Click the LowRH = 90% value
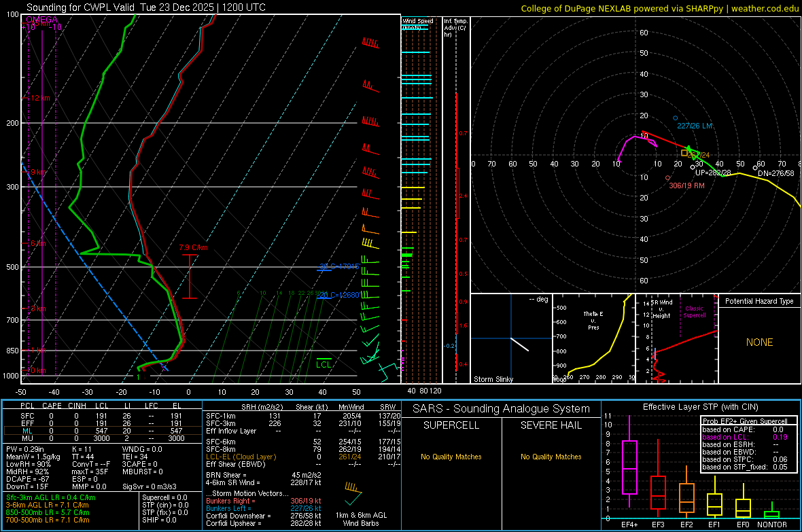Screen dimensions: 802x532 click(x=28, y=465)
